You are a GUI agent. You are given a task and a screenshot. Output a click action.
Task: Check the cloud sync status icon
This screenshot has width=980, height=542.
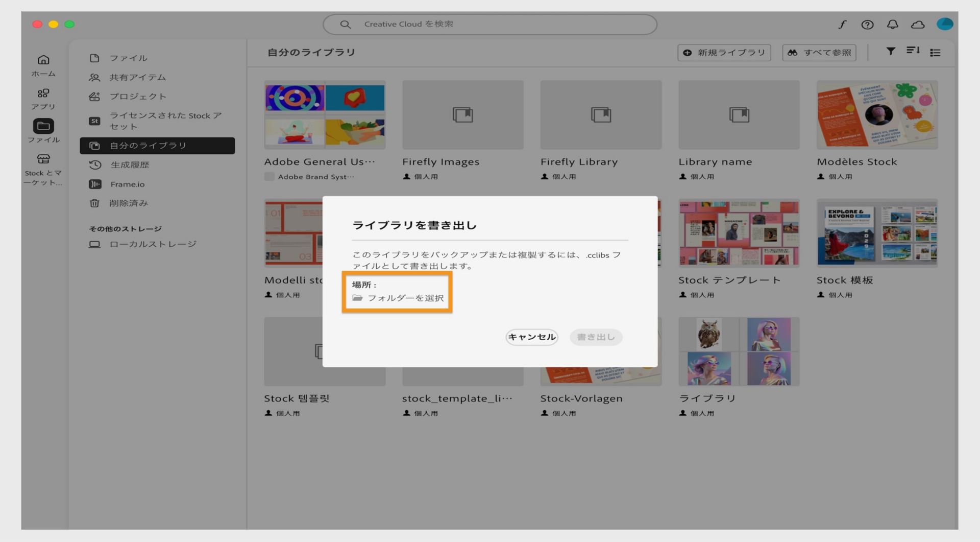click(918, 24)
